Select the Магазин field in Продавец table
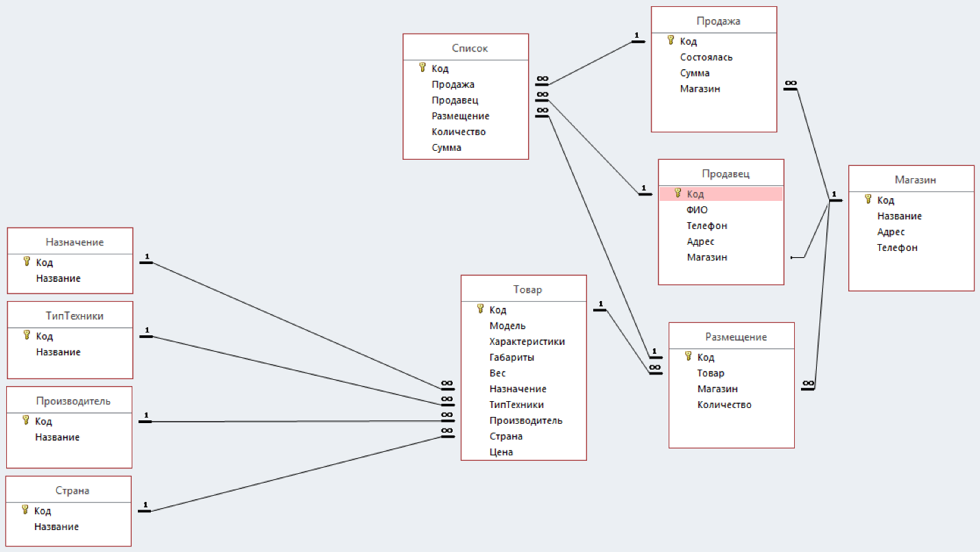Screen dimensions: 980x552 (x=721, y=257)
